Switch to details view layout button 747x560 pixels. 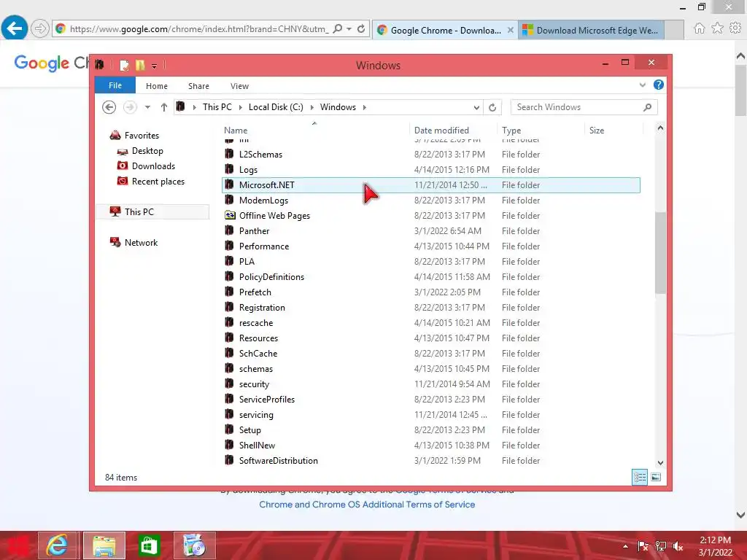point(639,477)
